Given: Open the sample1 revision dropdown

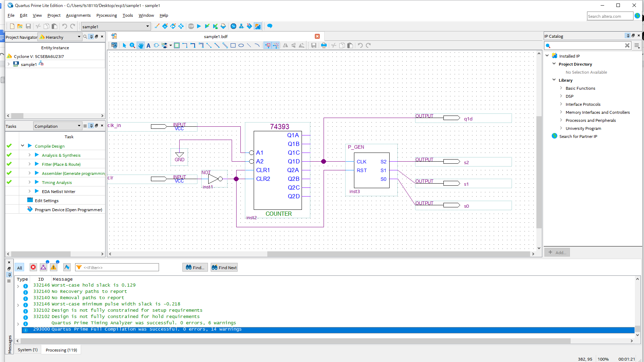Looking at the screenshot, I should [116, 27].
